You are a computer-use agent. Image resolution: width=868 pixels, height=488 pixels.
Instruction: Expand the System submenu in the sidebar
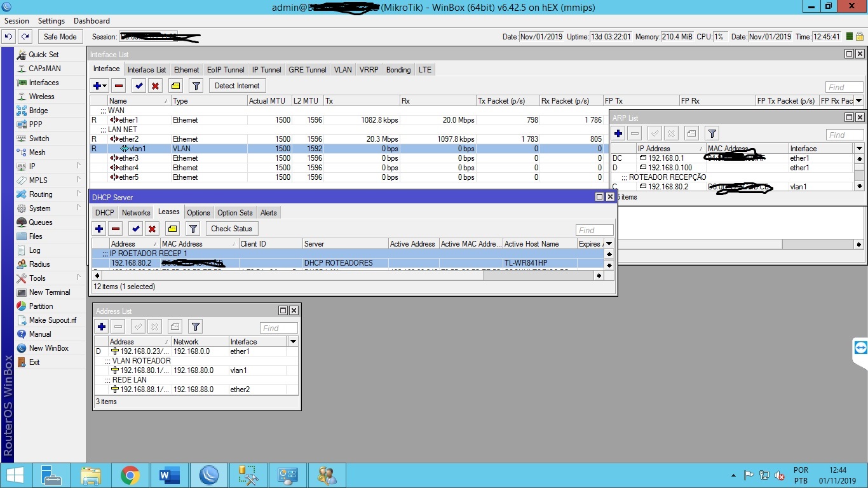pyautogui.click(x=79, y=208)
